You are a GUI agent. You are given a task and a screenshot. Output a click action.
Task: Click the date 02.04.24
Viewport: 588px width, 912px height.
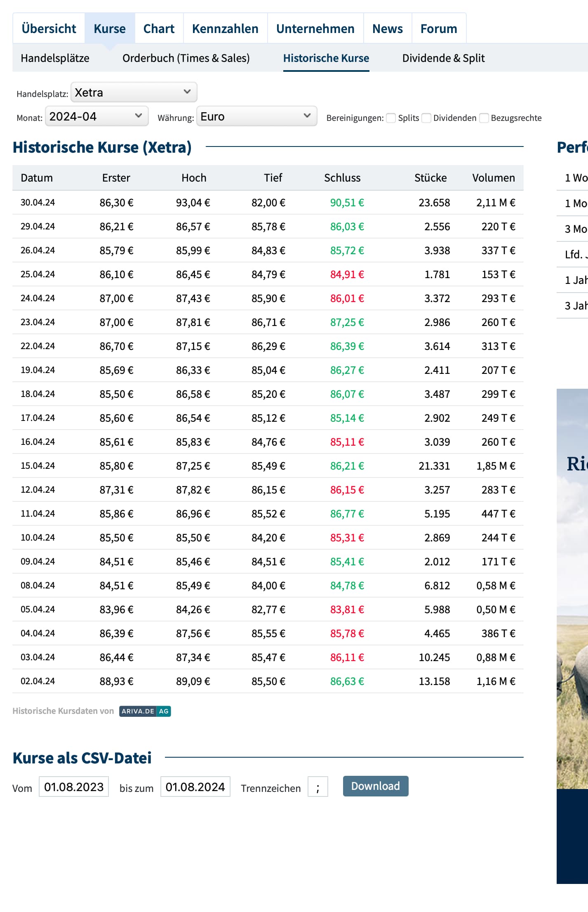point(38,681)
